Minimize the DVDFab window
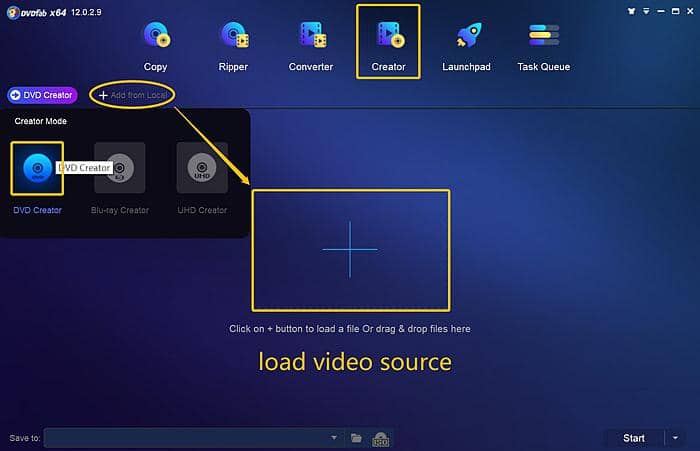This screenshot has height=451, width=700. pos(661,11)
